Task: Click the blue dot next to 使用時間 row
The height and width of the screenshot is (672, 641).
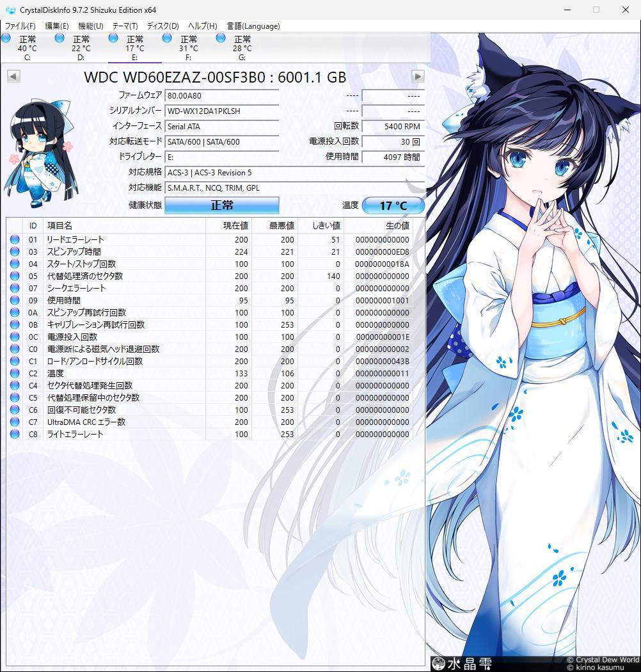Action: click(x=14, y=300)
